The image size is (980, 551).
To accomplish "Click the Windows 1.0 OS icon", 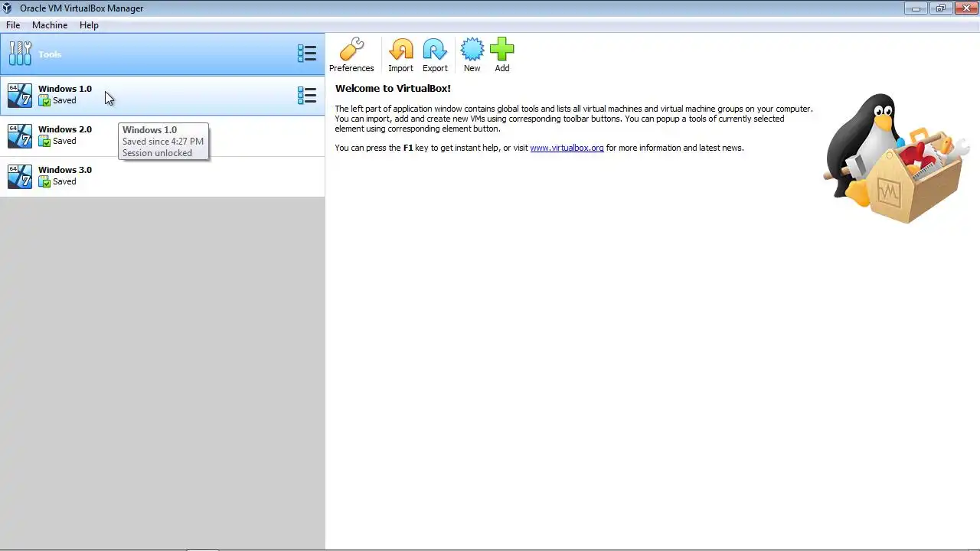I will click(20, 96).
